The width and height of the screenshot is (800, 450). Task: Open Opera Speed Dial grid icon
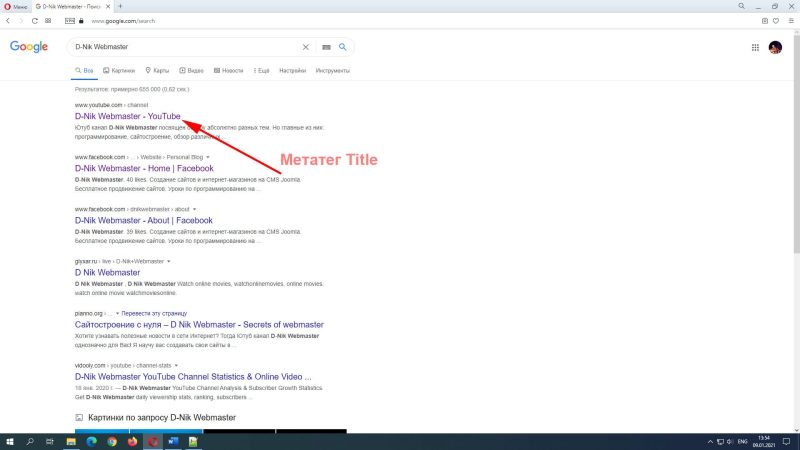(x=48, y=21)
